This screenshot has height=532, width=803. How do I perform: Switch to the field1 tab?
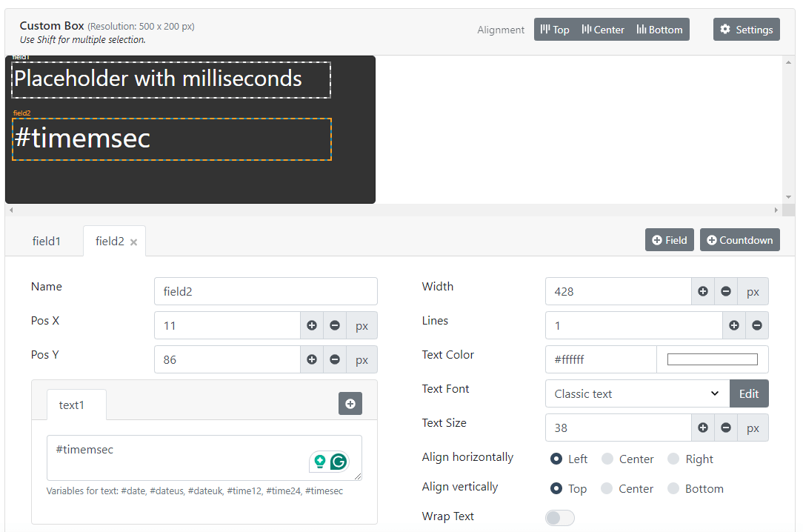46,241
